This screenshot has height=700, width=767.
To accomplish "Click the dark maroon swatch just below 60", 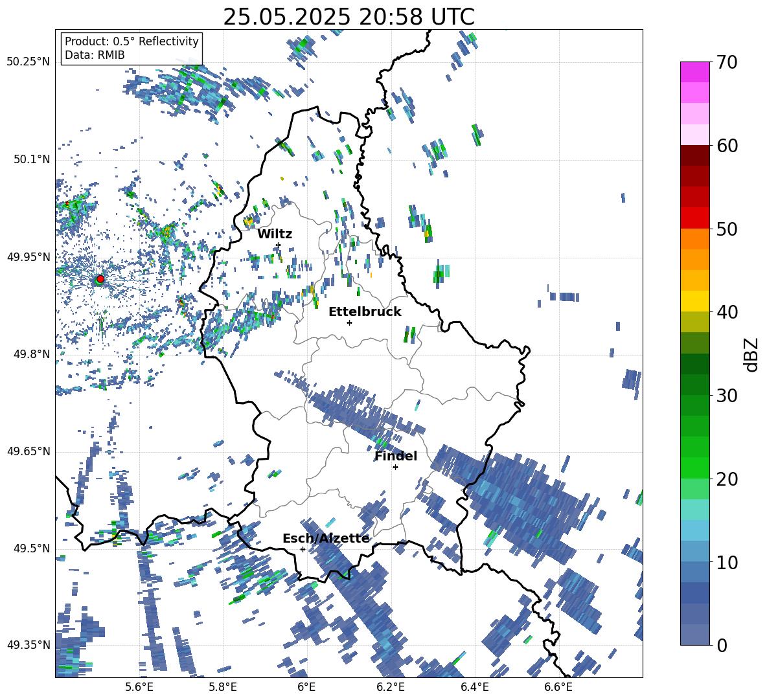I will [x=694, y=155].
